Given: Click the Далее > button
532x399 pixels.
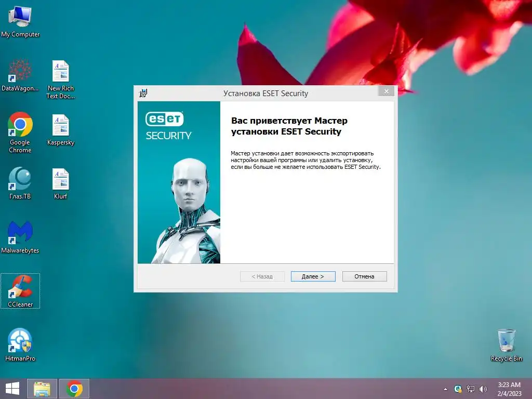Looking at the screenshot, I should [313, 276].
